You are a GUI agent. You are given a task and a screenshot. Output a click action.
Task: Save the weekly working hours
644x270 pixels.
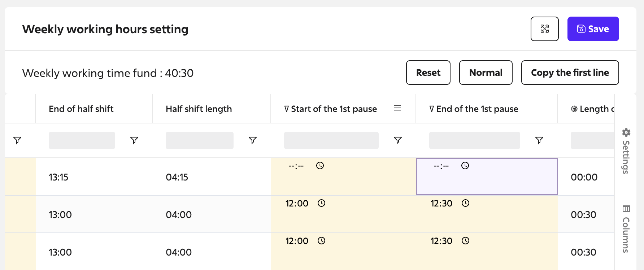(x=593, y=29)
